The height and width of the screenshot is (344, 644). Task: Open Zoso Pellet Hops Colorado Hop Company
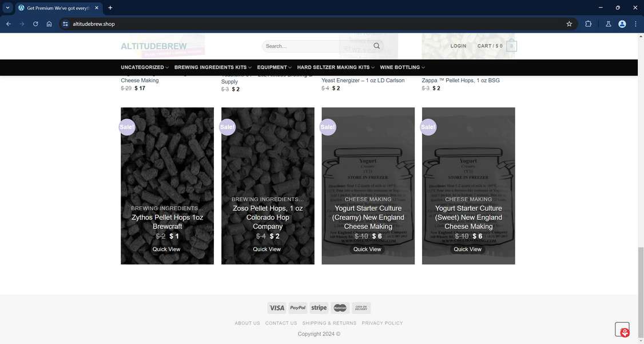point(268,217)
